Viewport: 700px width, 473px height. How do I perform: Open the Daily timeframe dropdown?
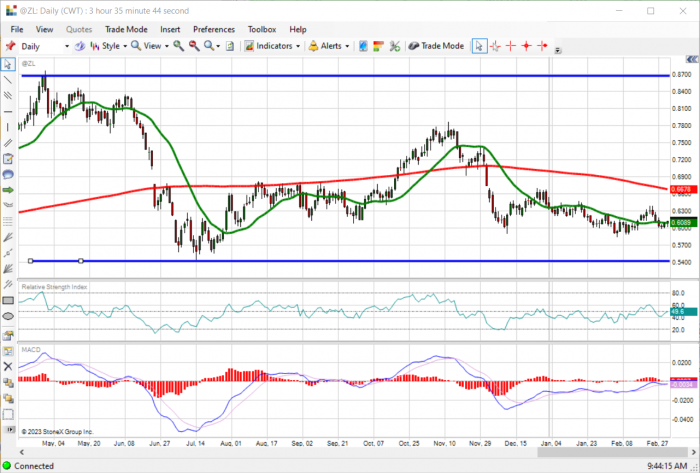tap(45, 46)
